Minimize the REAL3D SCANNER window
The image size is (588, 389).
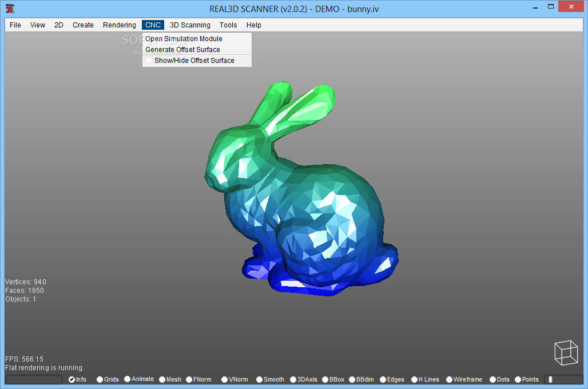535,7
